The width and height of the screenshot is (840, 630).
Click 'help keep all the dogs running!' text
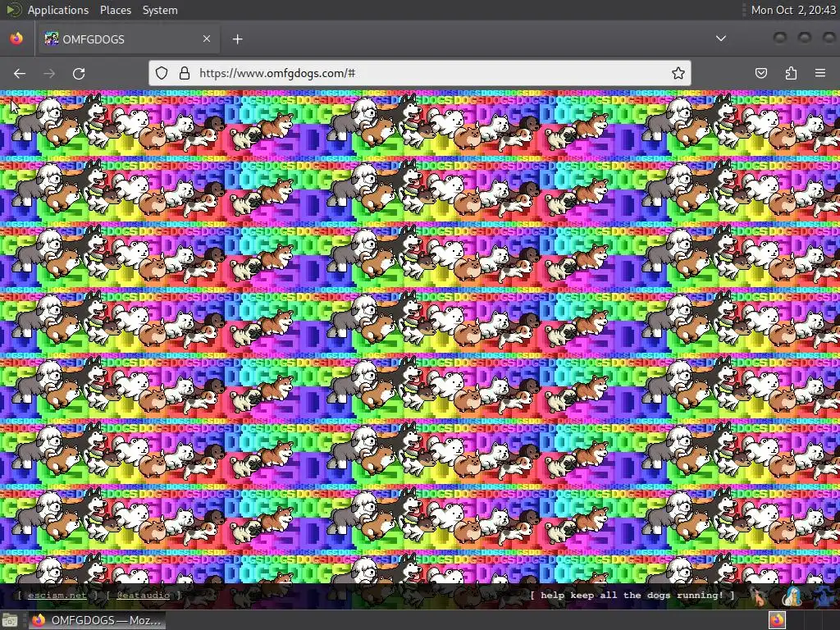tap(632, 596)
